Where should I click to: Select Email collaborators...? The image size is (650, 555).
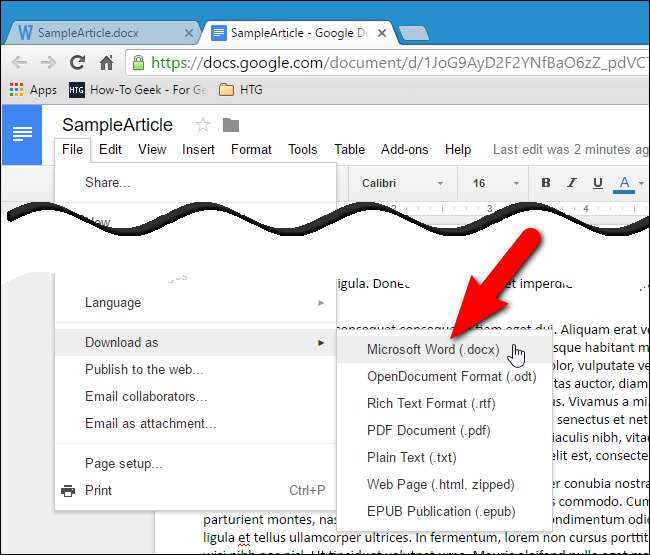point(195,396)
